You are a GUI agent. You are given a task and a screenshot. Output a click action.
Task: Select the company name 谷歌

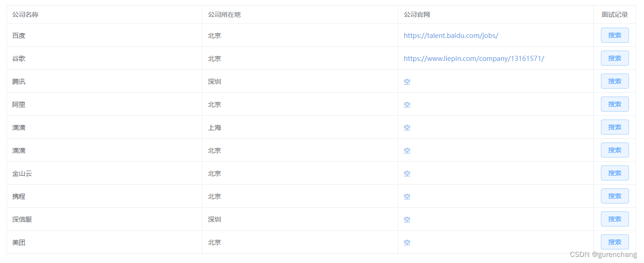pyautogui.click(x=19, y=59)
